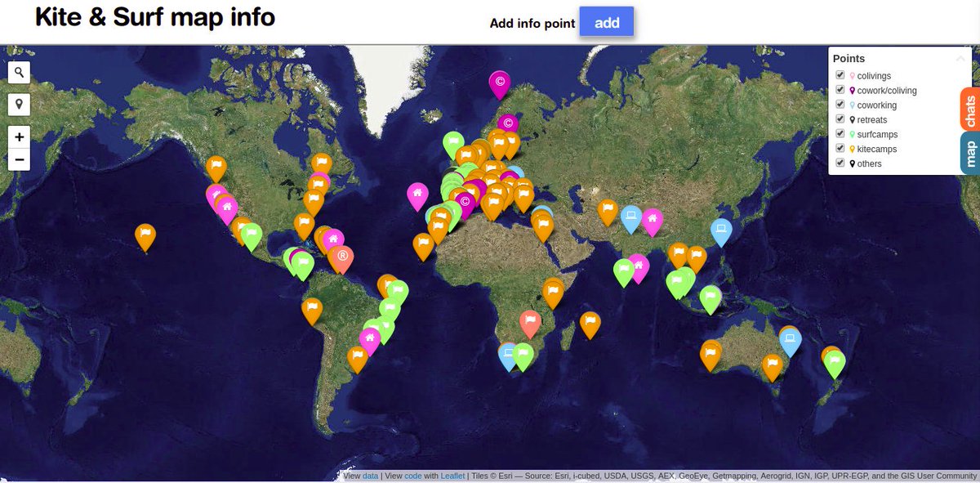Click the blue add button

(607, 23)
